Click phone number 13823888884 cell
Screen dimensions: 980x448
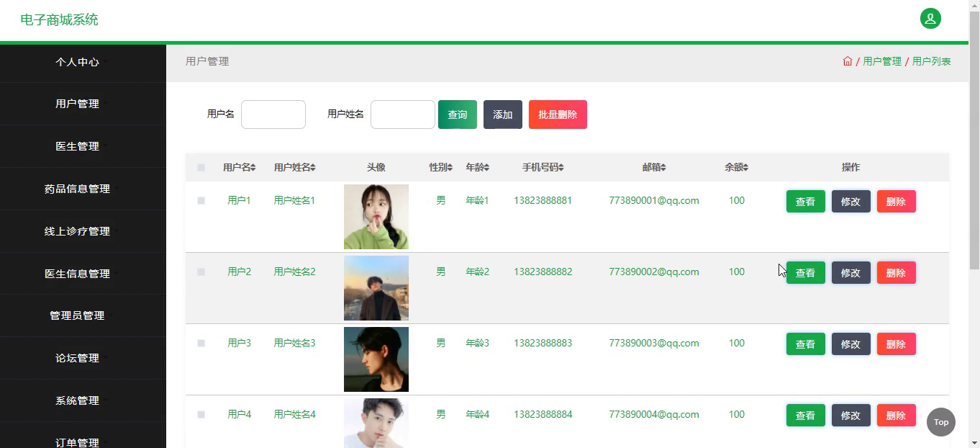543,414
